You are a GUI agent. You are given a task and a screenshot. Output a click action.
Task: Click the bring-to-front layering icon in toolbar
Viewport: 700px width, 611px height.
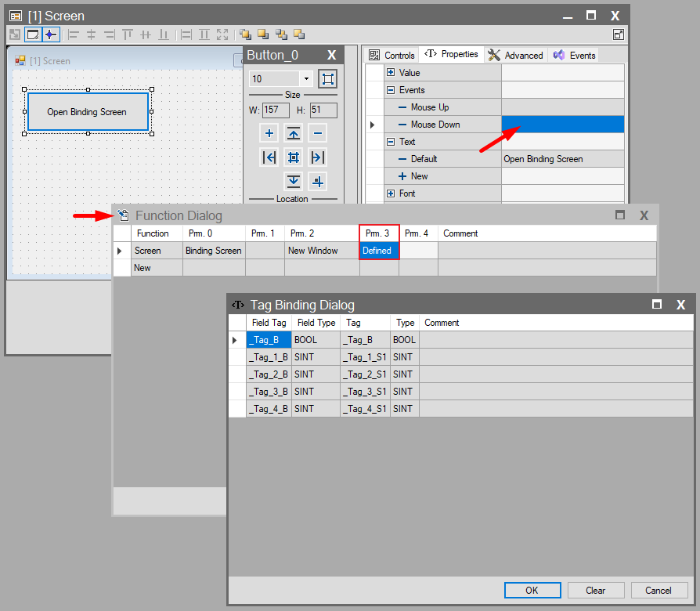pos(245,34)
